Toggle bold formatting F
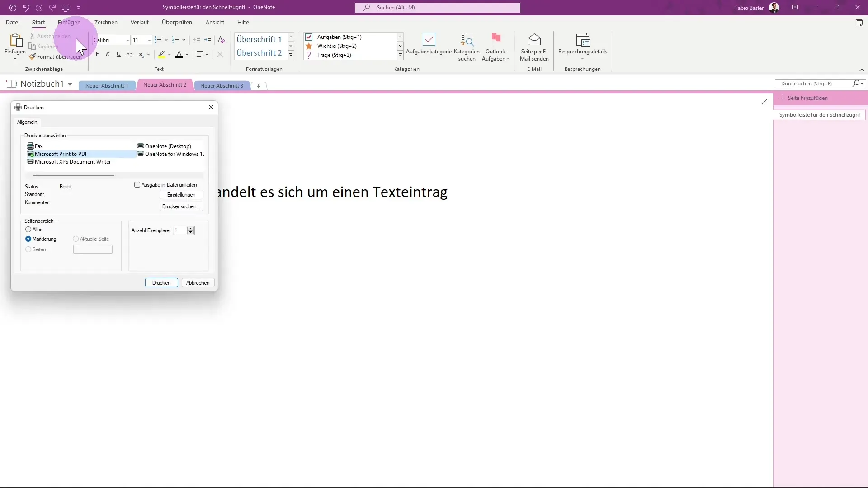The height and width of the screenshot is (488, 868). click(97, 54)
